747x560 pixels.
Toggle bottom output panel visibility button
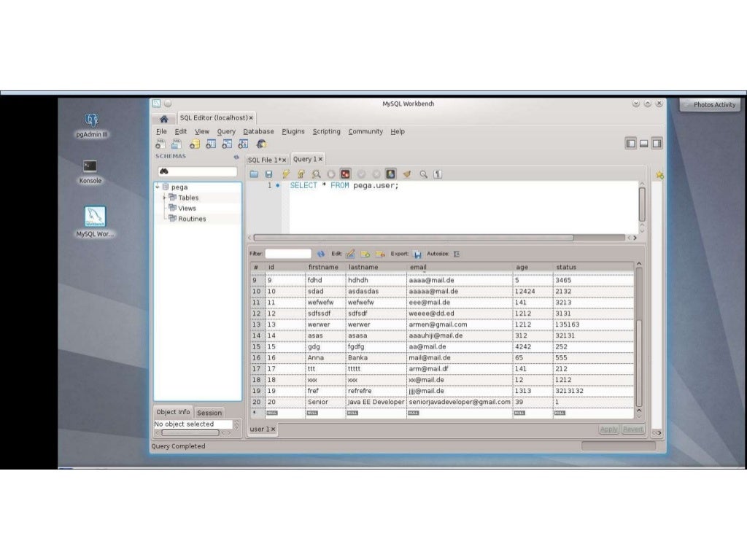(x=643, y=144)
